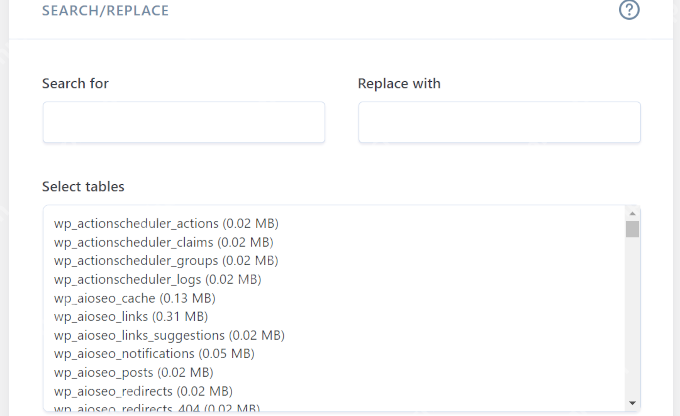The image size is (680, 416).
Task: Select wp_actionscheduler_claims table
Action: pos(163,242)
